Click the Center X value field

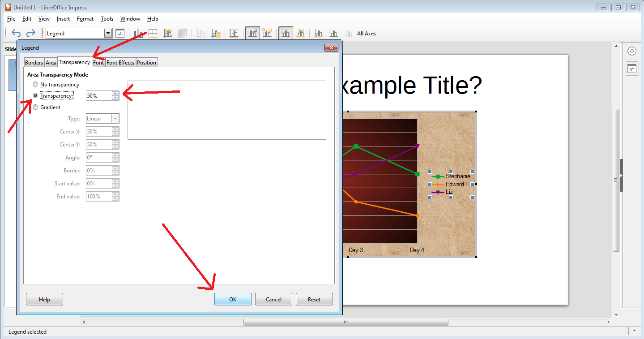[x=99, y=132]
